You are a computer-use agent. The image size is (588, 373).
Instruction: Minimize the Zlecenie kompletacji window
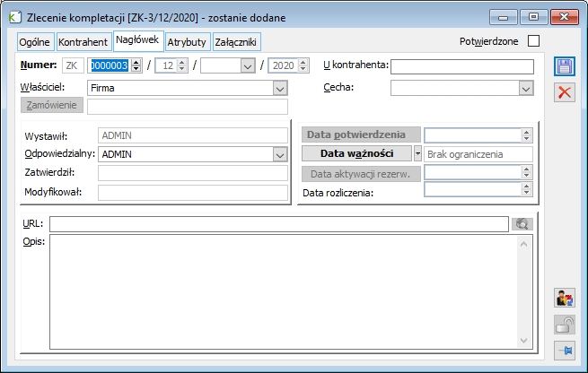[504, 17]
